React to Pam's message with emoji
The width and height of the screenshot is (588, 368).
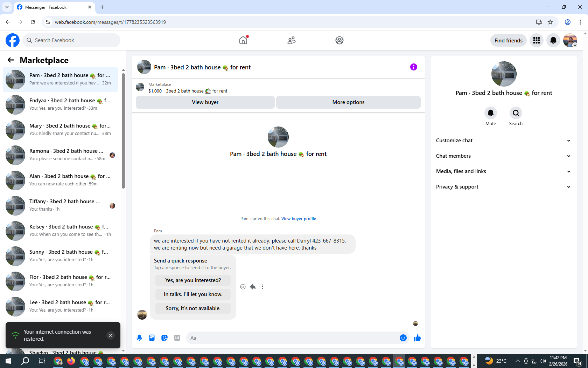(243, 287)
